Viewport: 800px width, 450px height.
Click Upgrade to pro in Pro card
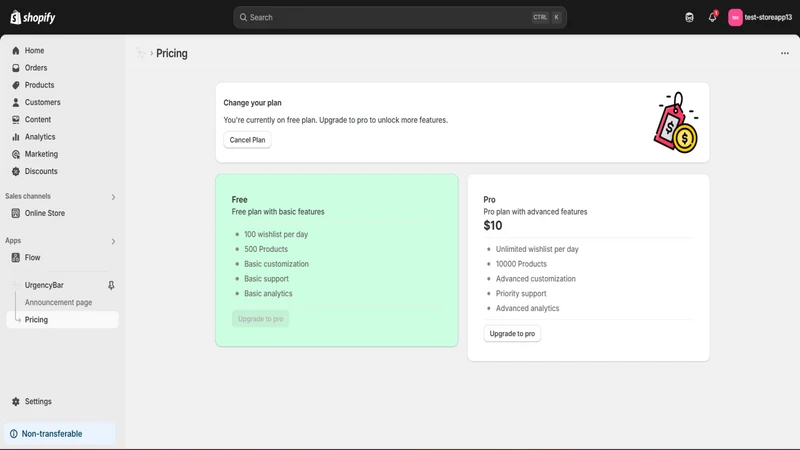click(512, 334)
